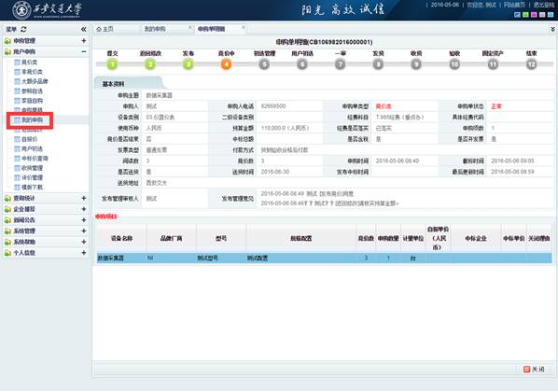The image size is (558, 392).
Task: Click the grey step 5 circle
Action: (264, 64)
